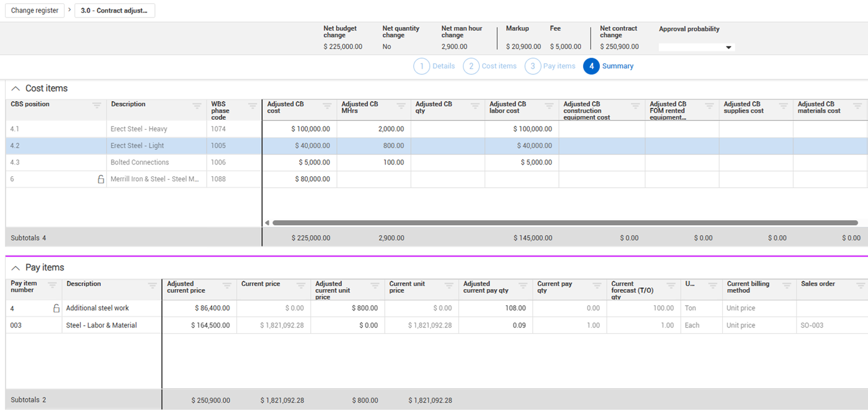Viewport: 868px width, 410px height.
Task: Click Change register breadcrumb button
Action: pyautogui.click(x=35, y=11)
